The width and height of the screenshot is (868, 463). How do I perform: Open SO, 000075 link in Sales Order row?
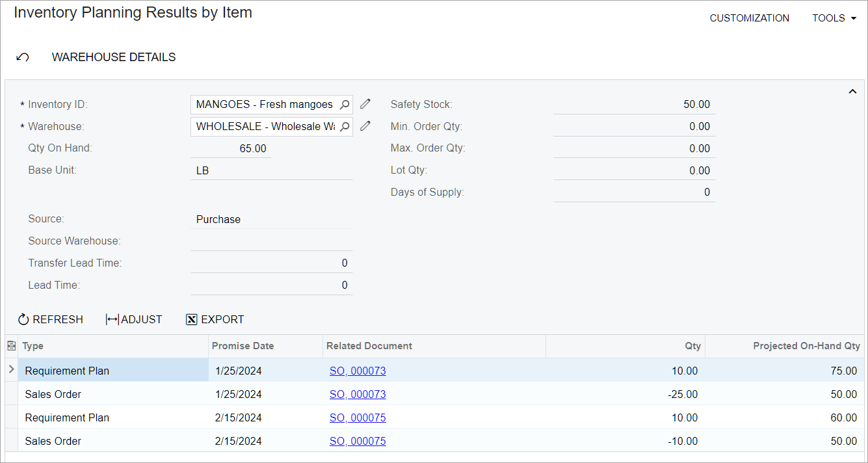[358, 441]
